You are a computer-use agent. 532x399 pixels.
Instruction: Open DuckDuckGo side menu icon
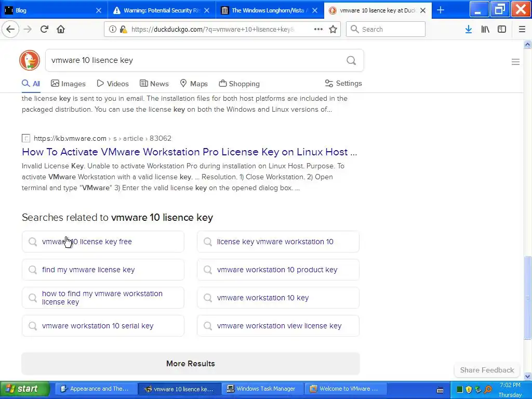coord(515,62)
